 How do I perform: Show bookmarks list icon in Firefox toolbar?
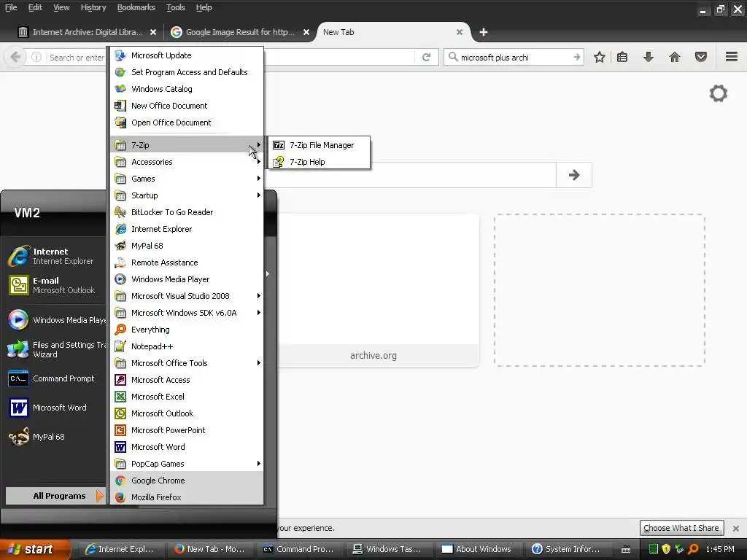click(x=622, y=57)
